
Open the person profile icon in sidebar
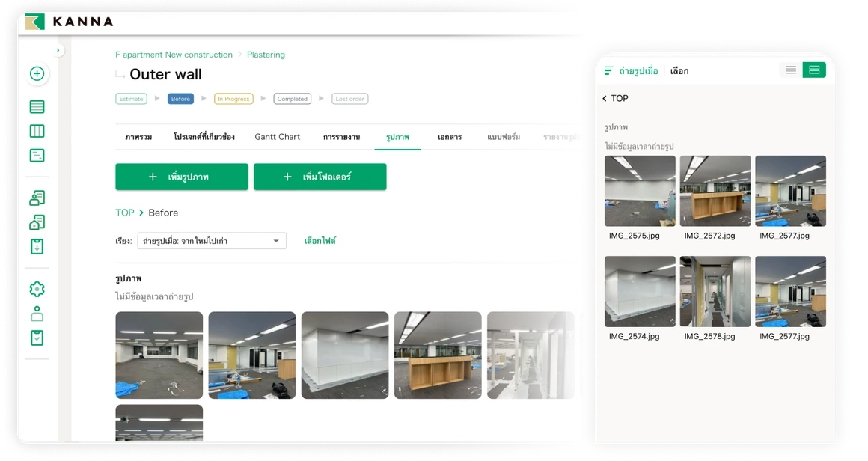click(x=37, y=314)
